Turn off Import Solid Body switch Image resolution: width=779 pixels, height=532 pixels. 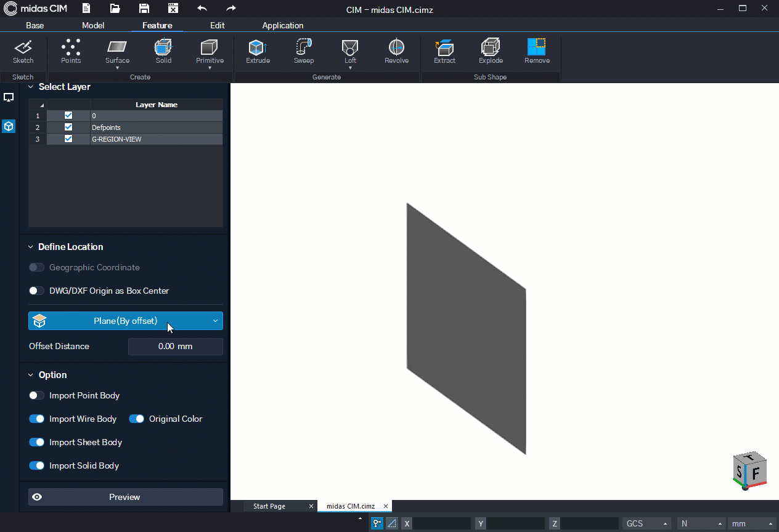pyautogui.click(x=37, y=465)
